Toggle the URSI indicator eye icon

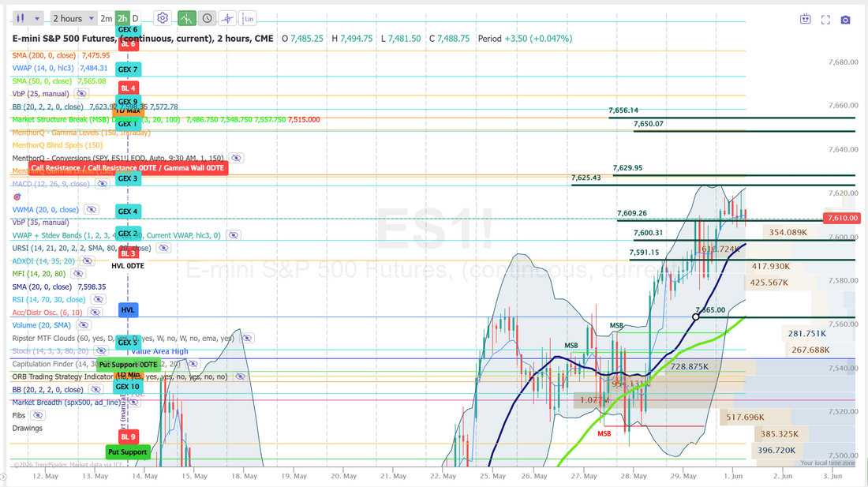(x=163, y=248)
